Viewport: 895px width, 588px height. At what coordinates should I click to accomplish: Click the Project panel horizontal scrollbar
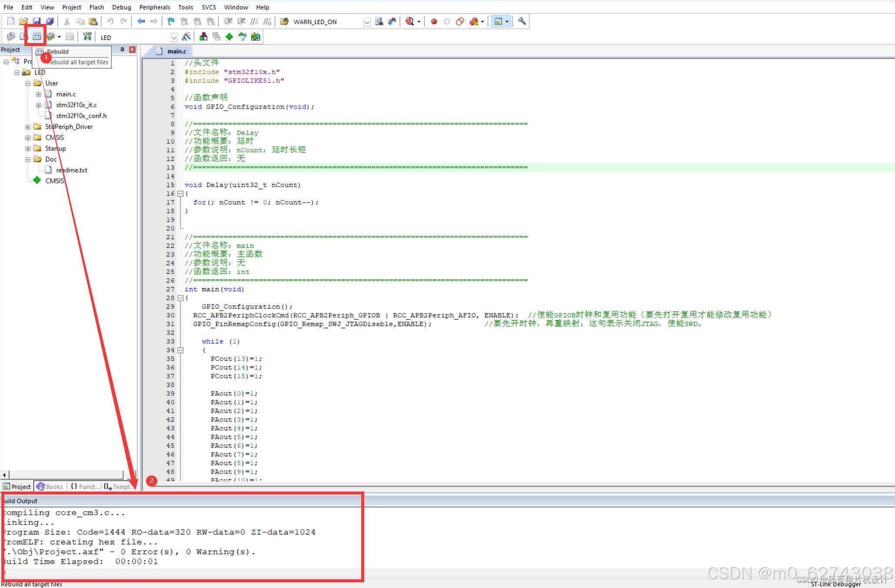(x=65, y=475)
